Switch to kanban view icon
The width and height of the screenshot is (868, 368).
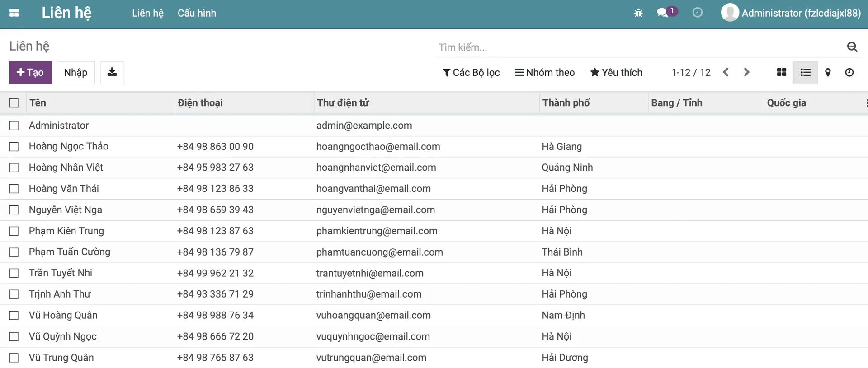(x=781, y=72)
